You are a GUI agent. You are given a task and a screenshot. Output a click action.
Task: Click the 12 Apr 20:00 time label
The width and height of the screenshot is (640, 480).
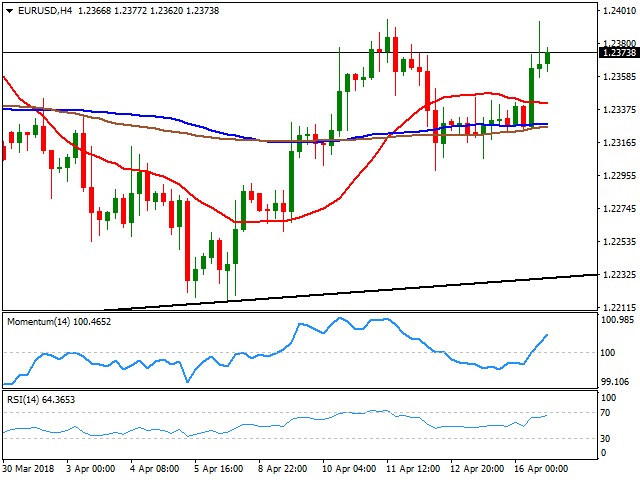[x=477, y=469]
